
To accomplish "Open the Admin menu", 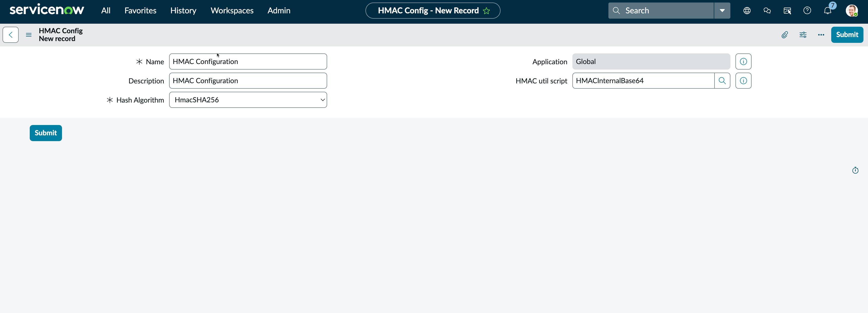I will [279, 10].
